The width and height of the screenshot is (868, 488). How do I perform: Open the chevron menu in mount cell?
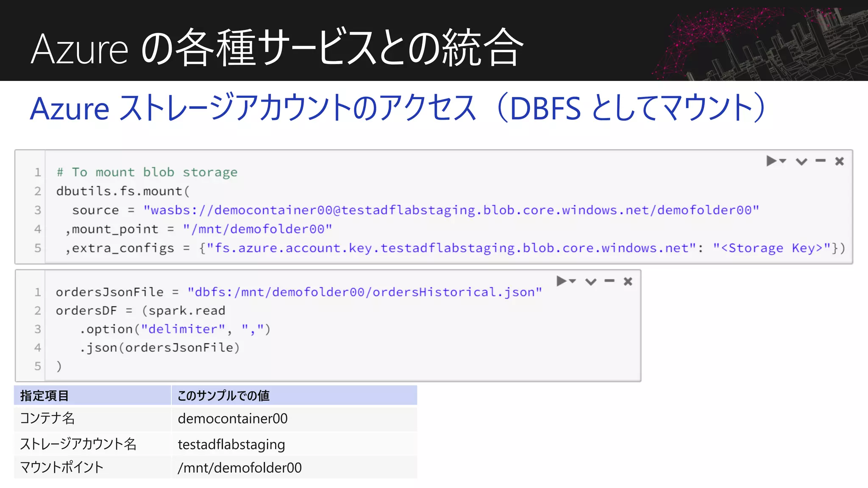801,161
